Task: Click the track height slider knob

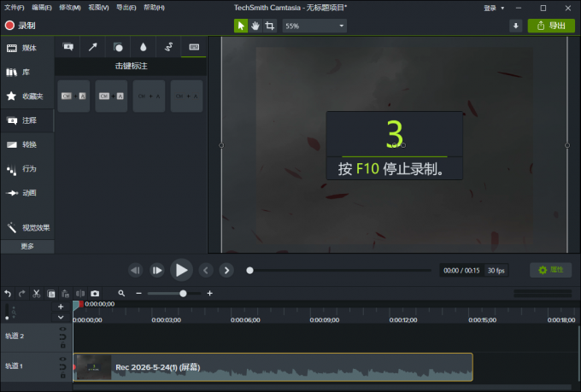Action: click(x=7, y=318)
